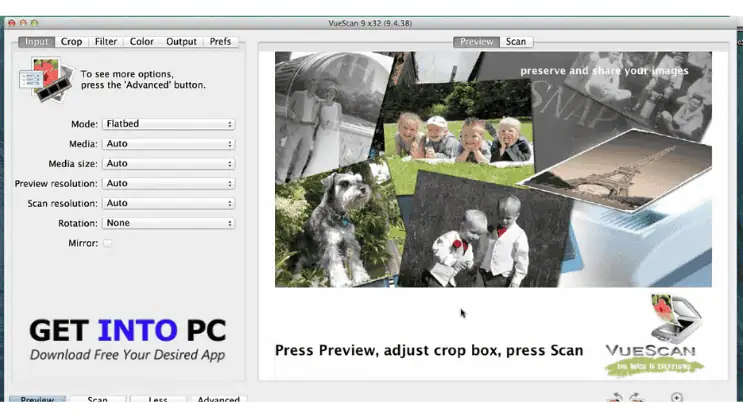Image resolution: width=743 pixels, height=418 pixels.
Task: Switch to the Color tab
Action: point(142,42)
